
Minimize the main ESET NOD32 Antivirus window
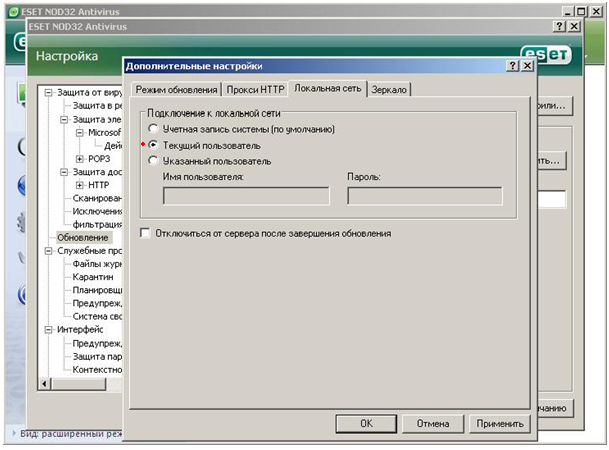point(568,12)
